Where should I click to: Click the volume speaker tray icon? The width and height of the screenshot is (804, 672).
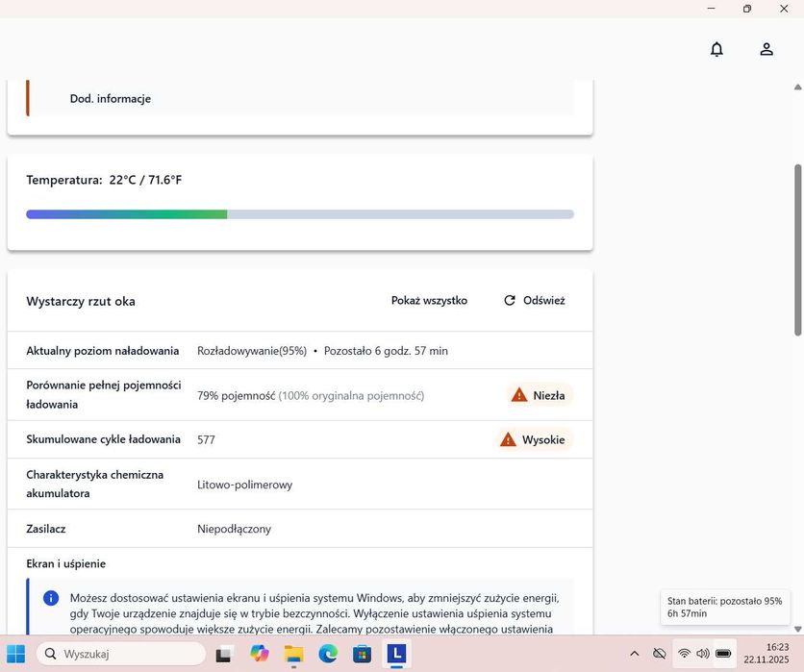coord(703,654)
